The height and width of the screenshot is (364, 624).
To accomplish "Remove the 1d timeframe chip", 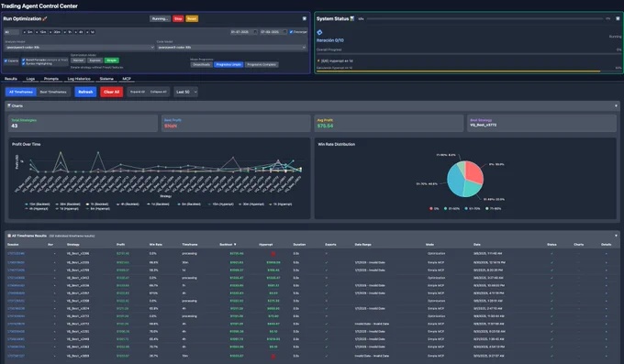I will tap(87, 32).
